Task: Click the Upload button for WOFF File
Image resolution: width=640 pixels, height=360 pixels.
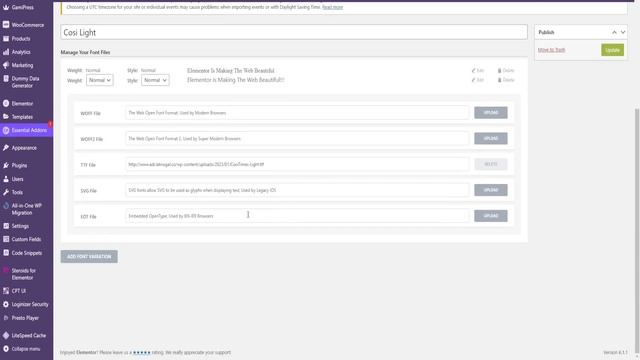Action: (491, 113)
